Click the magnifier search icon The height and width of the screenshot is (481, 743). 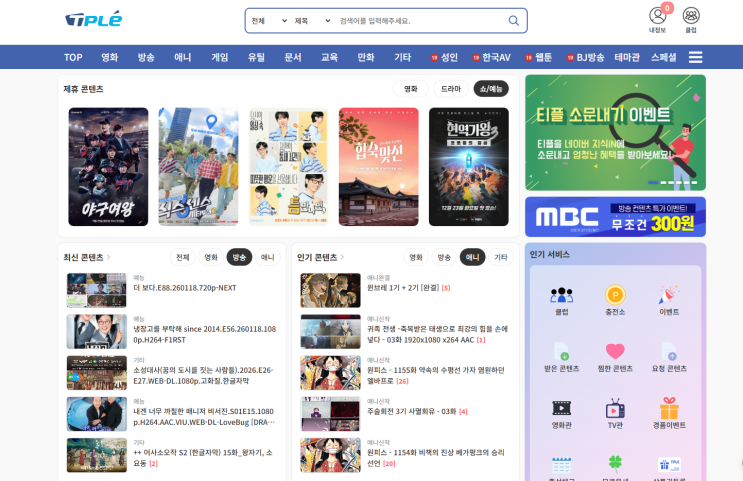click(514, 21)
